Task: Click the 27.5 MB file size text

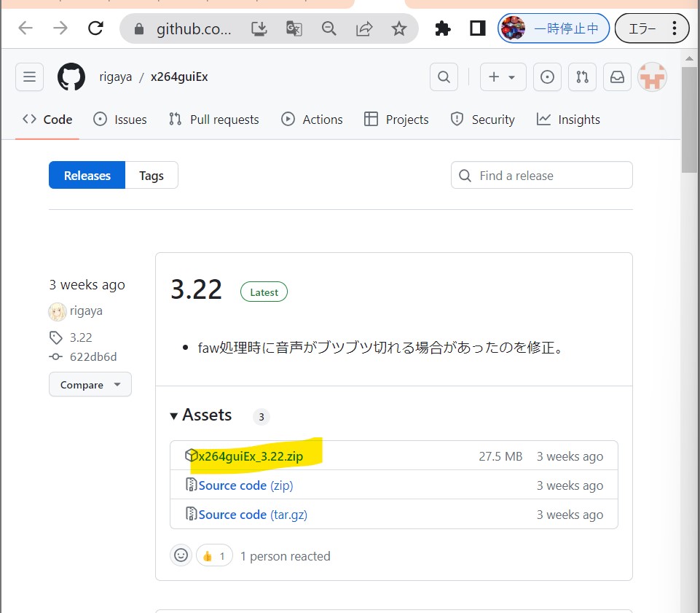Action: [500, 456]
